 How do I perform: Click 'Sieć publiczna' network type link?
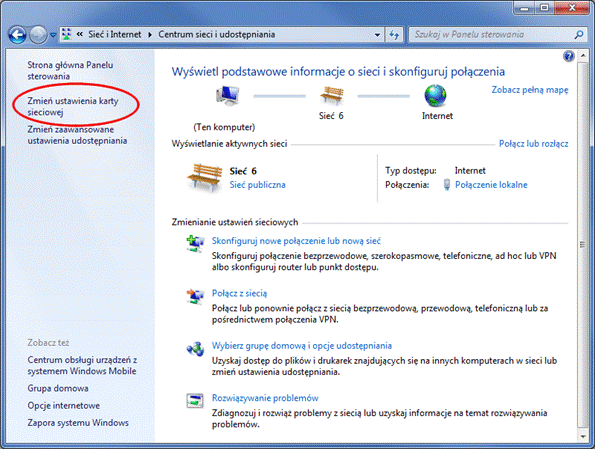click(x=257, y=185)
